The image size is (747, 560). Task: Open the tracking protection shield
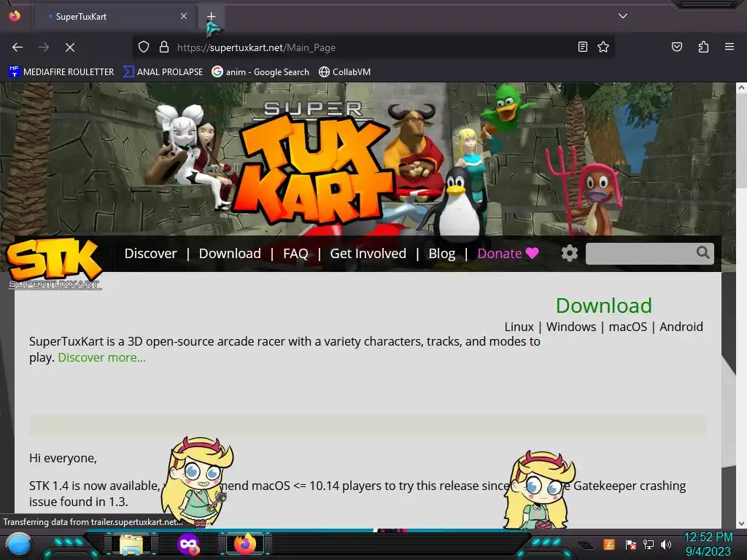point(144,47)
